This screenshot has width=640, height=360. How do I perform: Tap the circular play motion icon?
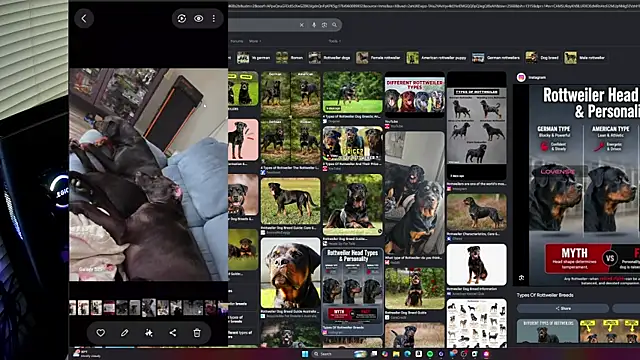click(182, 18)
